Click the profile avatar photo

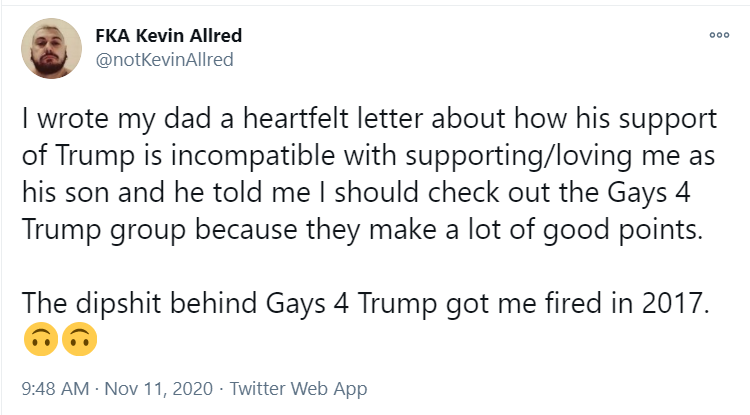[x=51, y=48]
